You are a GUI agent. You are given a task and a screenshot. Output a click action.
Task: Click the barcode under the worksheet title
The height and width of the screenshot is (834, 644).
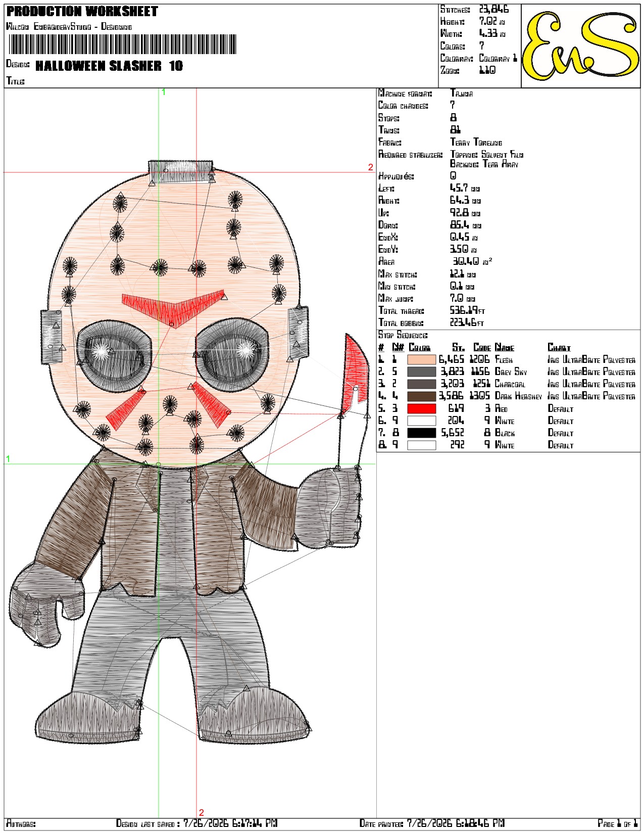[123, 44]
